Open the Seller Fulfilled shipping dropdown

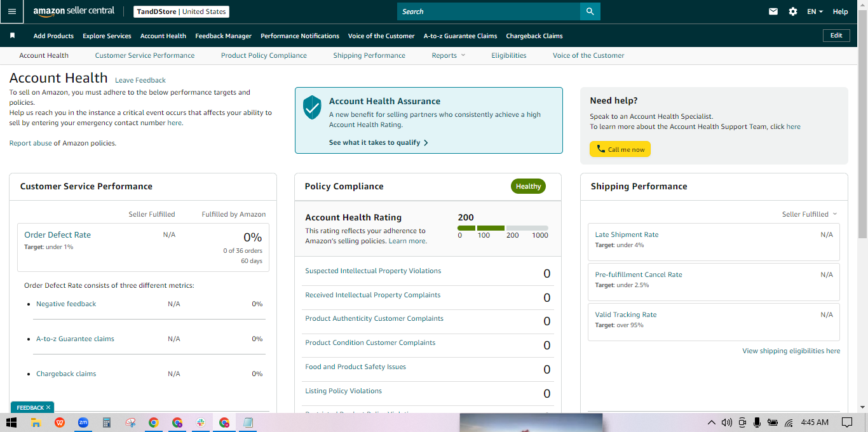(810, 214)
